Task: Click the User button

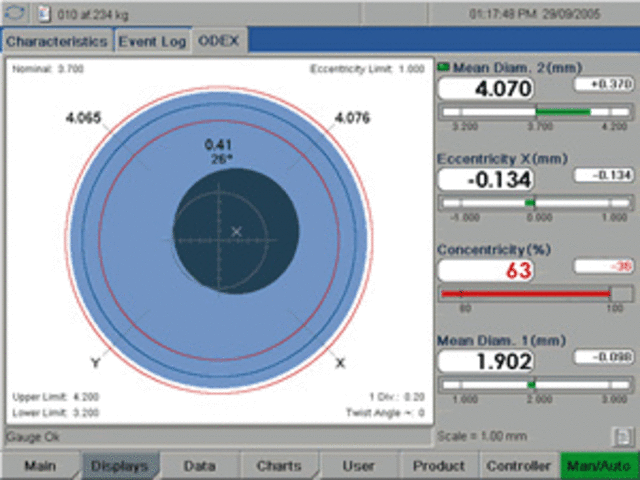Action: pos(358,466)
